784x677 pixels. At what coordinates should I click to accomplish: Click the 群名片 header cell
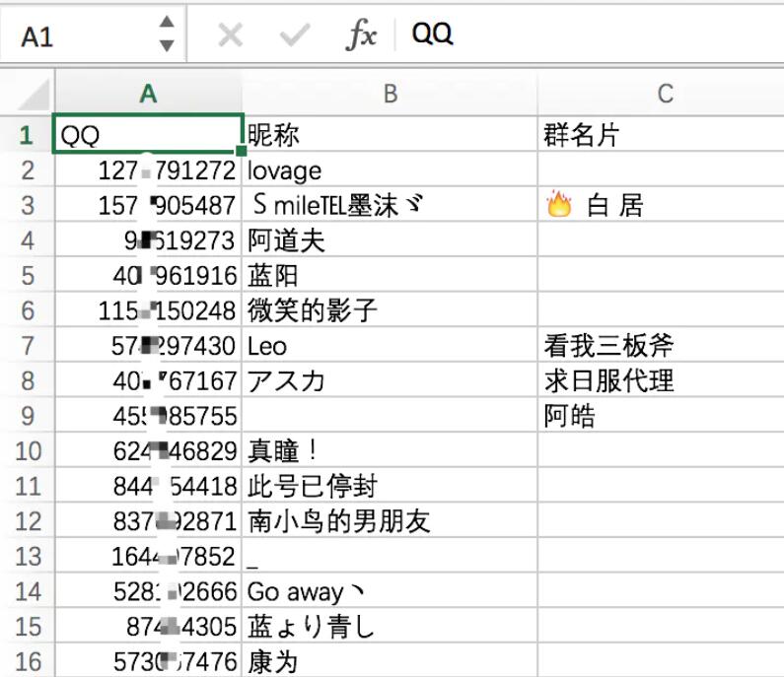pyautogui.click(x=661, y=134)
